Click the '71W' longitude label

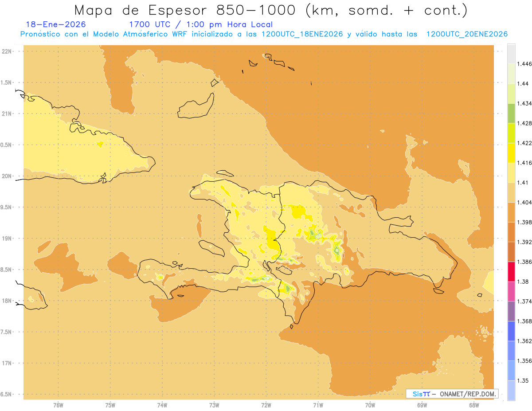pos(318,405)
